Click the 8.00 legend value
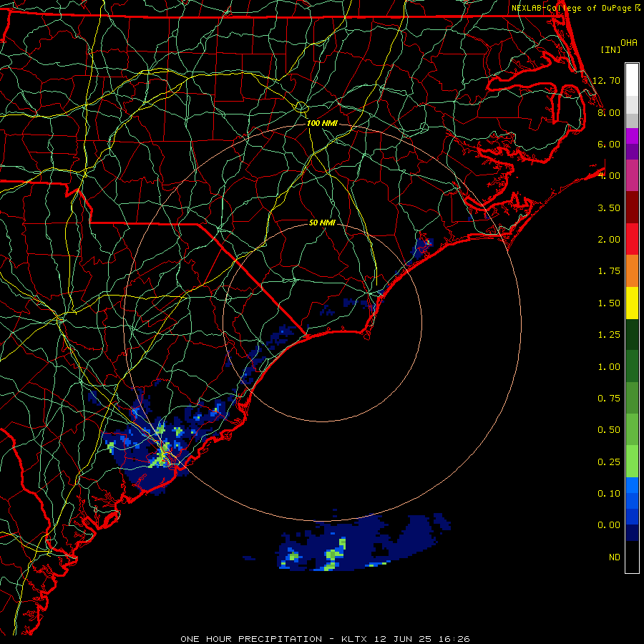The height and width of the screenshot is (644, 644). coord(609,112)
